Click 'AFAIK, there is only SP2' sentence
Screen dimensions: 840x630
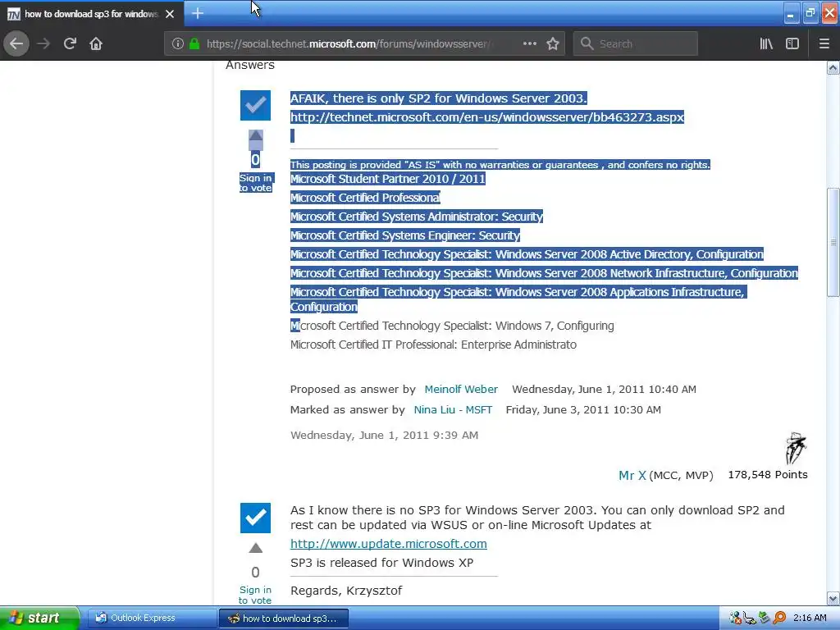click(439, 98)
